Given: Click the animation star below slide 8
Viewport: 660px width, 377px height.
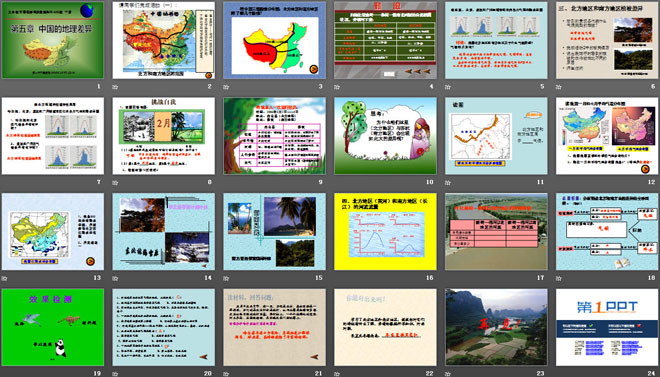Looking at the screenshot, I should coord(115,182).
